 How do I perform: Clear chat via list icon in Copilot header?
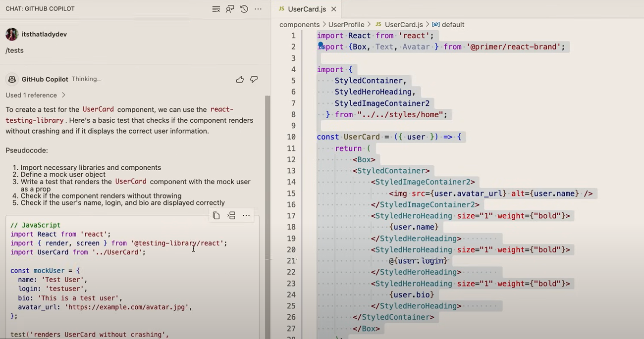[x=216, y=9]
